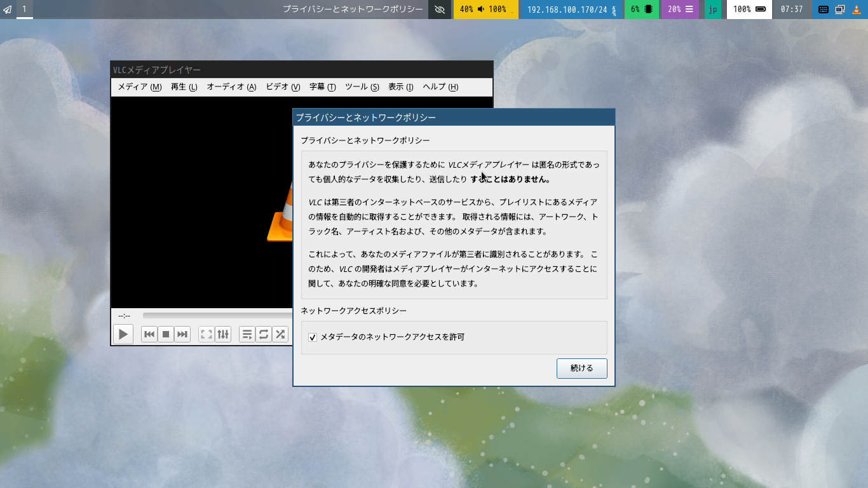Screen dimensions: 868x488
Task: Click the CPU chip 6% indicator
Action: click(642, 10)
